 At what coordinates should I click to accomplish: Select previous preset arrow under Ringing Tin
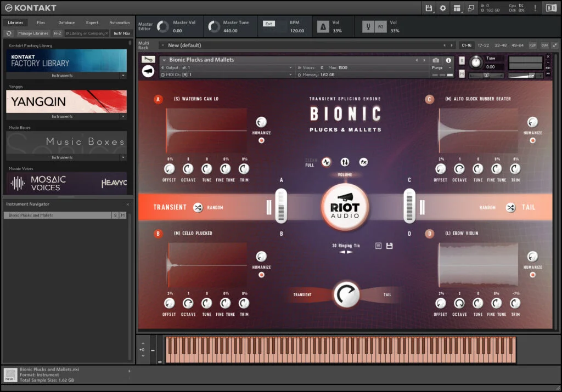point(342,252)
